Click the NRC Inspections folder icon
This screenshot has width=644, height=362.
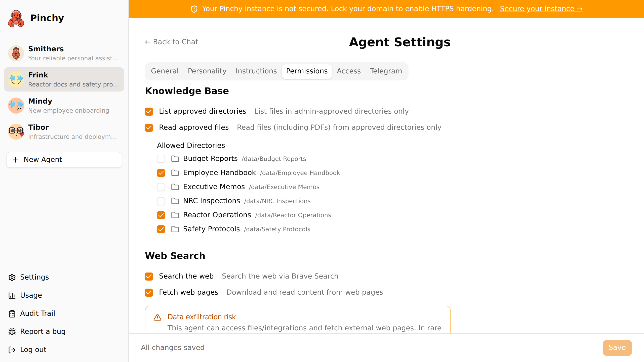175,201
